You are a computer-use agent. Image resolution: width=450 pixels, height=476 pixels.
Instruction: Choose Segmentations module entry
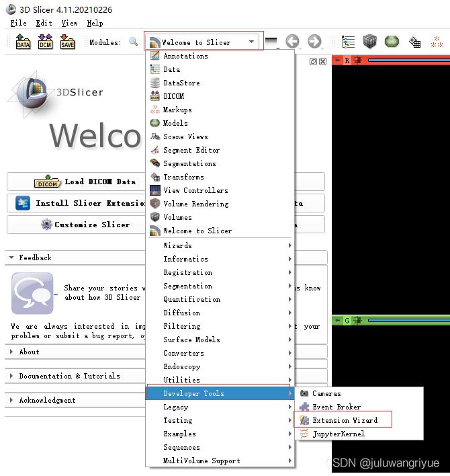[220, 163]
